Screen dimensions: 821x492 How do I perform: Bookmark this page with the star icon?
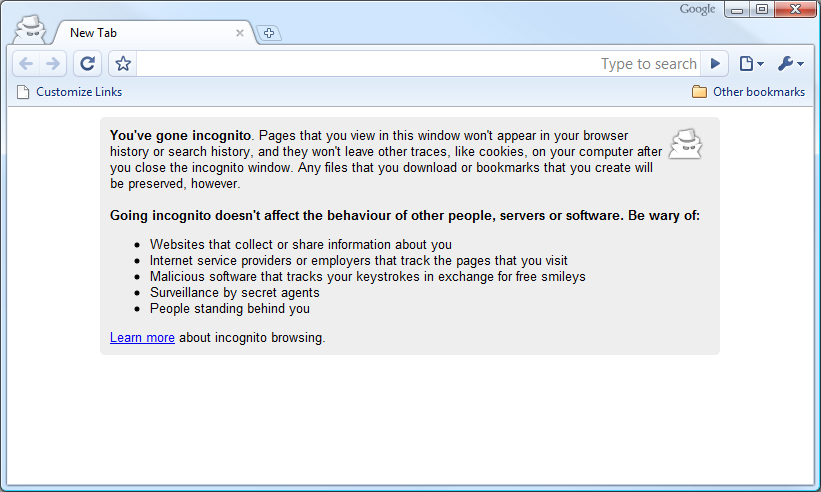click(123, 64)
